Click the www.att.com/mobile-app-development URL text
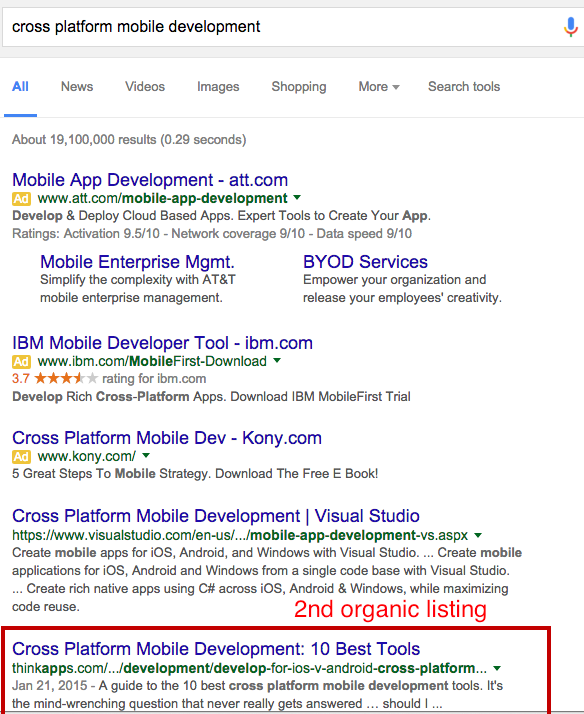 (x=163, y=199)
